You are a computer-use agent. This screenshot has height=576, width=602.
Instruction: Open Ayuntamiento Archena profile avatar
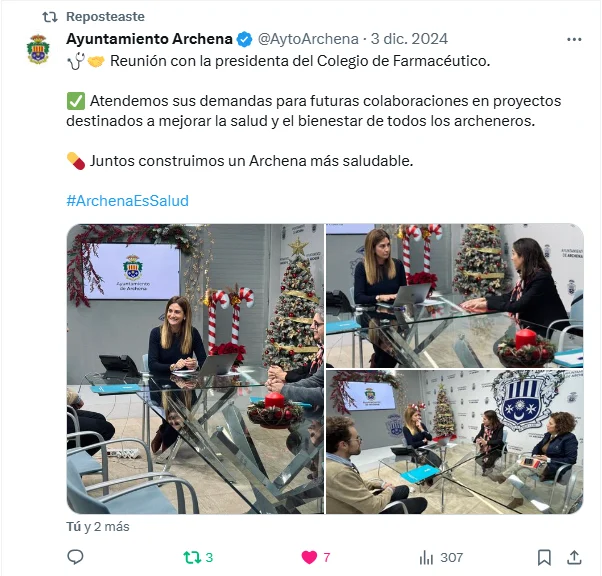click(x=38, y=49)
